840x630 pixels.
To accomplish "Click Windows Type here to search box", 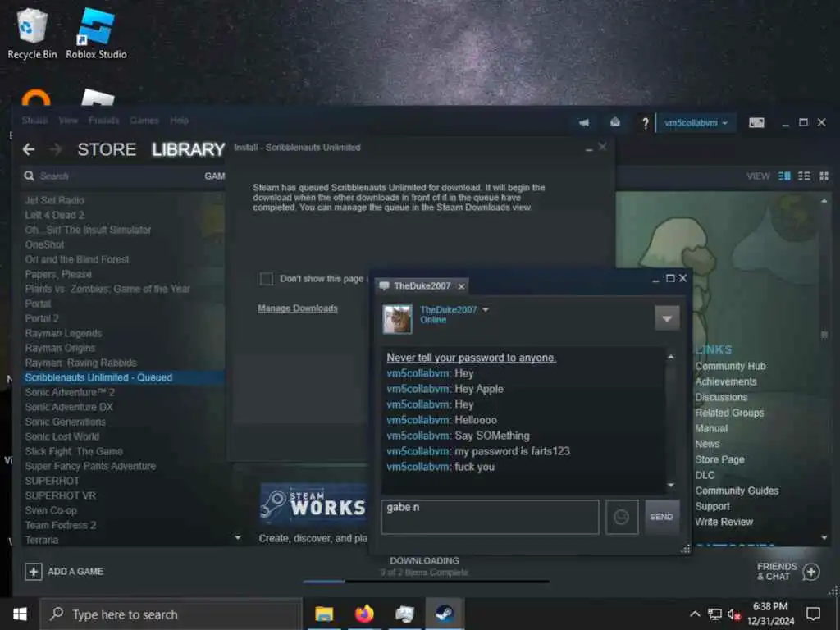I will pyautogui.click(x=171, y=614).
